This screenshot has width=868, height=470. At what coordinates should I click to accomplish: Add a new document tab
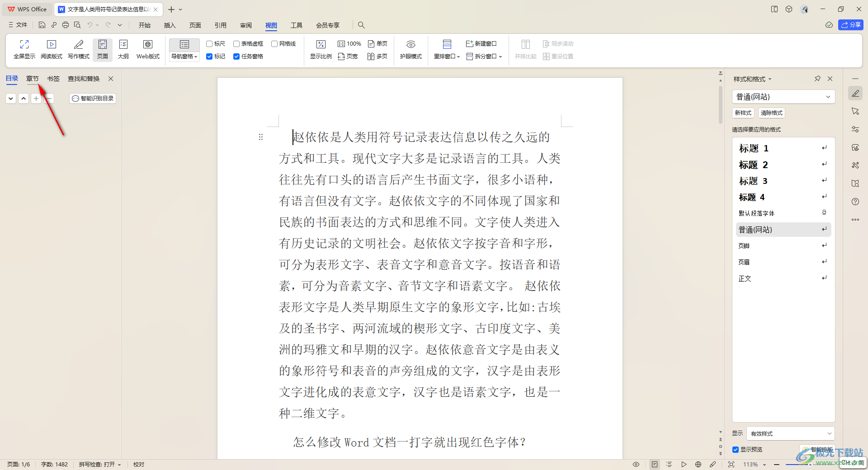[171, 9]
